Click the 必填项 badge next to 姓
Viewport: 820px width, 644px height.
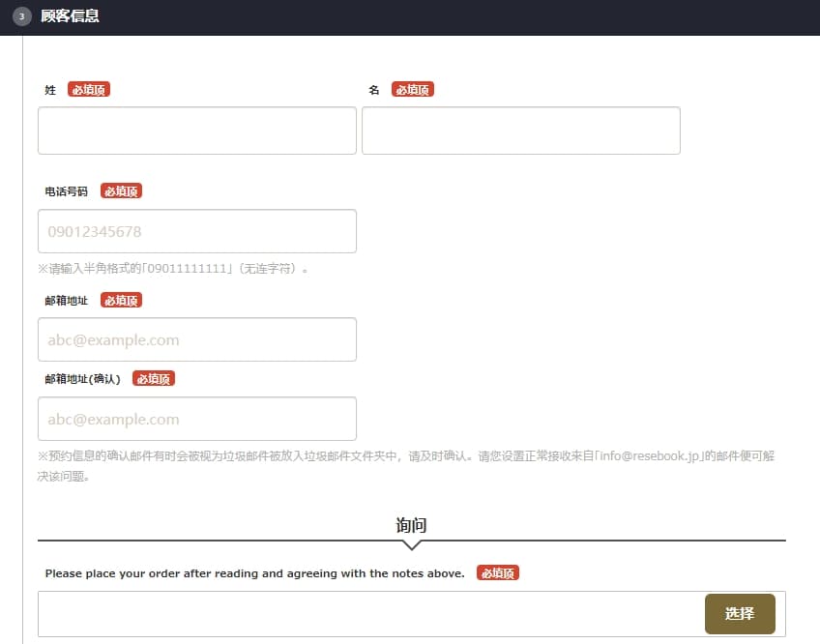pos(89,90)
